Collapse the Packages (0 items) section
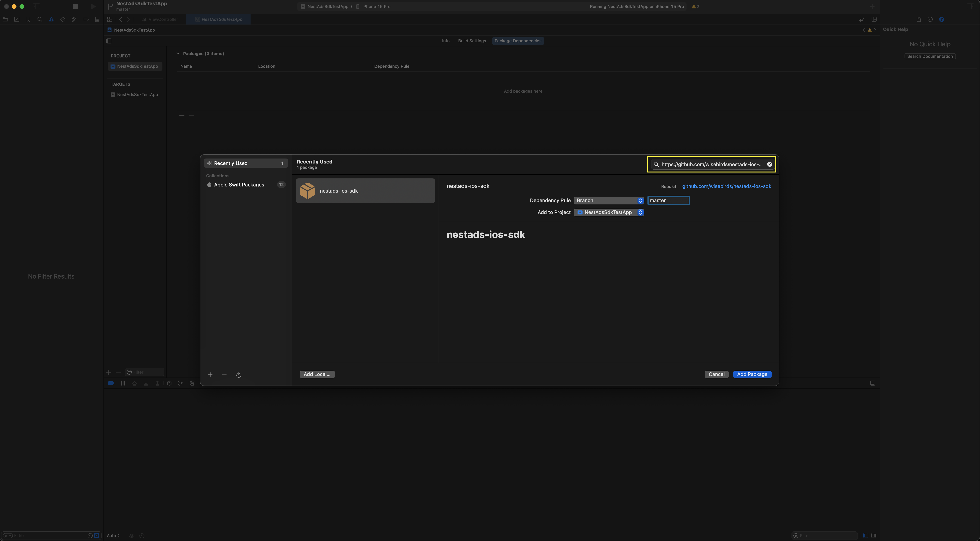The width and height of the screenshot is (980, 541). point(178,54)
